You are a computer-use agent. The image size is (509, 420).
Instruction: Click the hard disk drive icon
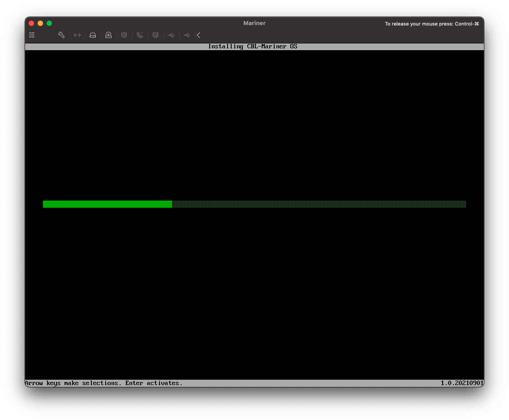coord(93,35)
